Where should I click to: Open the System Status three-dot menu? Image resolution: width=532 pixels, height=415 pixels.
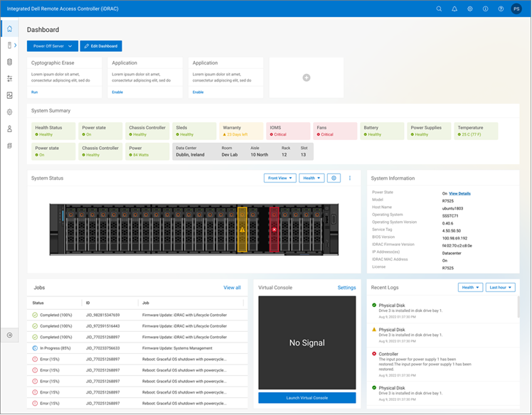pos(350,178)
